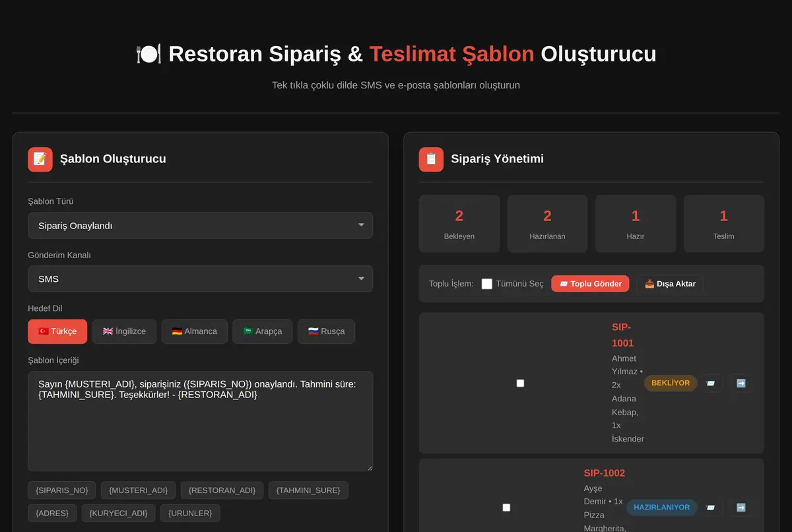792x532 pixels.
Task: Click the Toplu İşlem: label
Action: click(451, 284)
